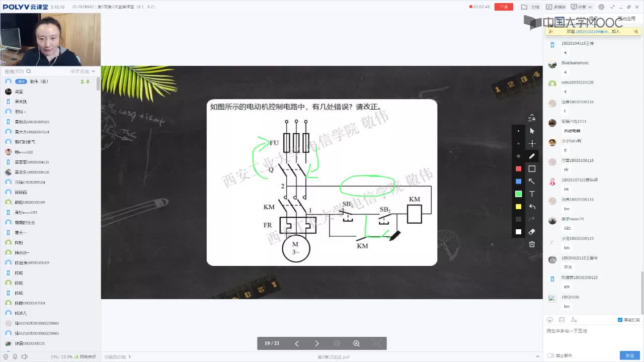
Task: Select the text annotation tool
Action: (532, 194)
